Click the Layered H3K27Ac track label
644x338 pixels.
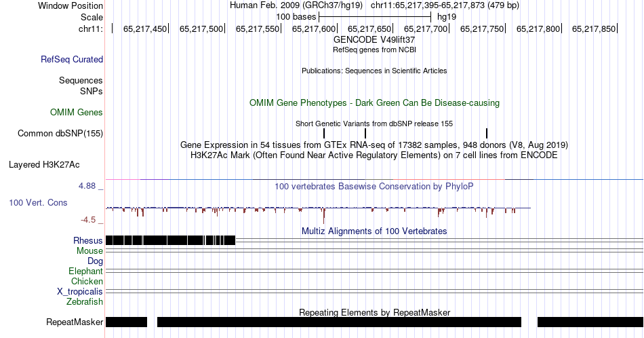point(44,164)
